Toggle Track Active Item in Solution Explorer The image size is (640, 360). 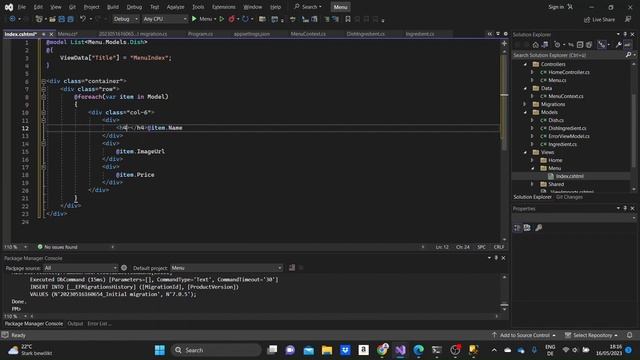coord(602,45)
